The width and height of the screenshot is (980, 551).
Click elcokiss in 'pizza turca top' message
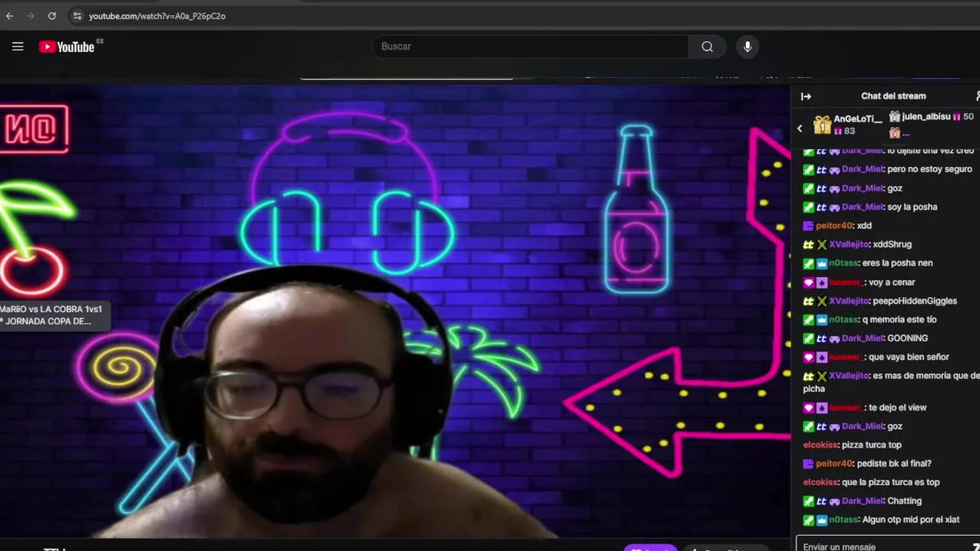point(820,445)
